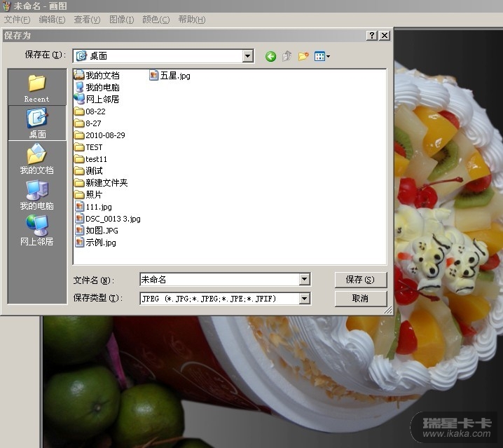Open the 编辑(E) menu in 画图
Viewport: 503px width, 448px height.
click(x=52, y=20)
